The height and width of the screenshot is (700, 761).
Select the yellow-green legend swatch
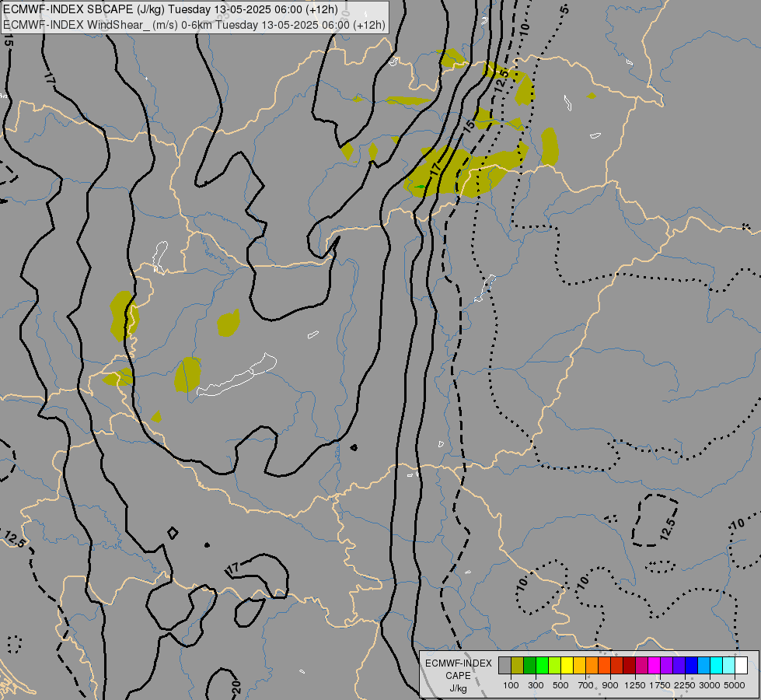(555, 666)
